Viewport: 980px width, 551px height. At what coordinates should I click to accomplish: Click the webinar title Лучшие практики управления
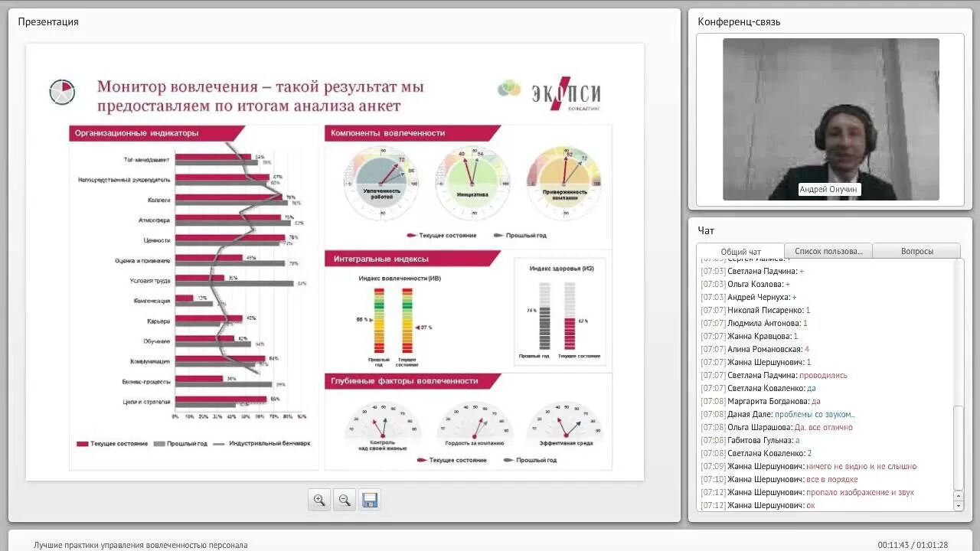[x=140, y=545]
